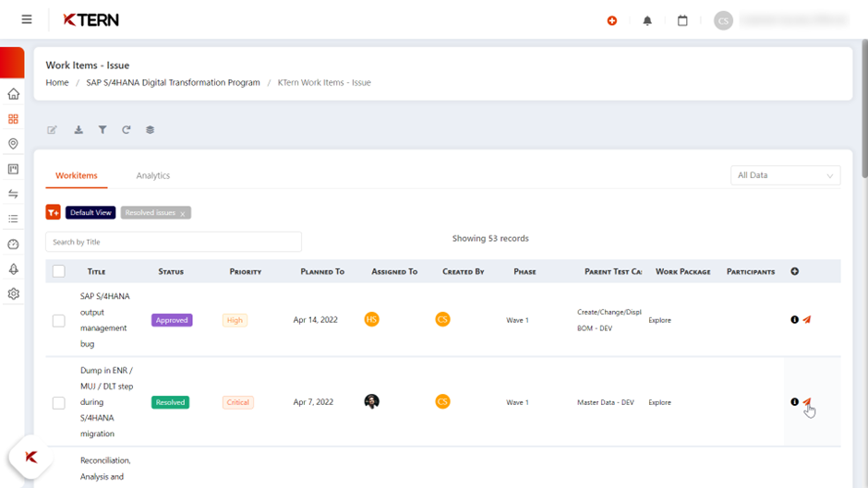Add a column with plus icon
868x488 pixels.
click(x=794, y=271)
